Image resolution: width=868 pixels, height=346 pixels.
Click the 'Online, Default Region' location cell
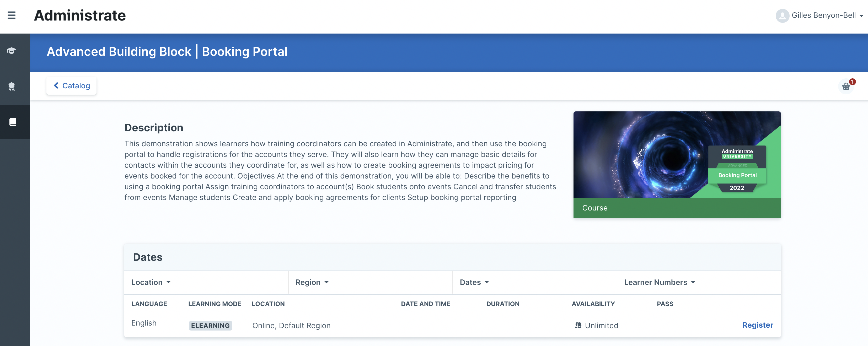click(291, 326)
